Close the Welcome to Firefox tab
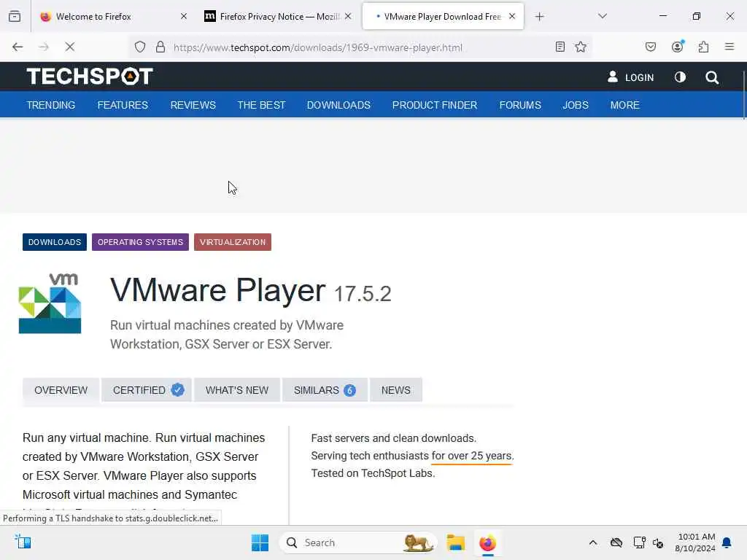 (x=184, y=16)
